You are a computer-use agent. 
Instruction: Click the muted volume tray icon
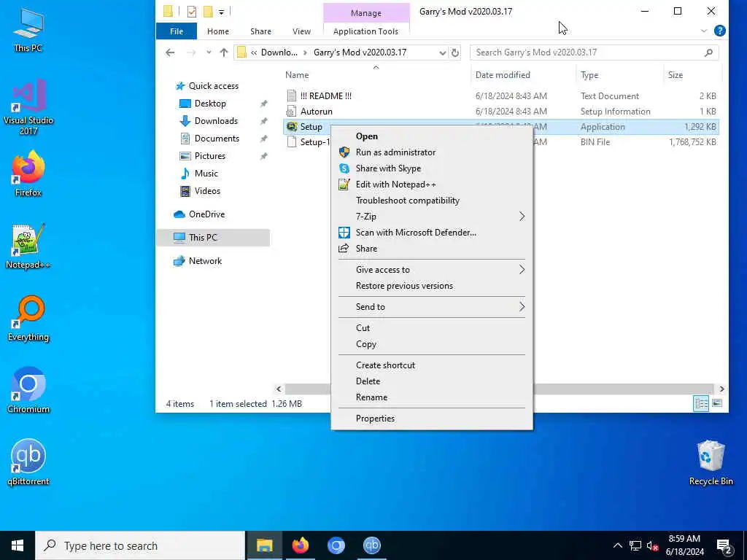(653, 546)
